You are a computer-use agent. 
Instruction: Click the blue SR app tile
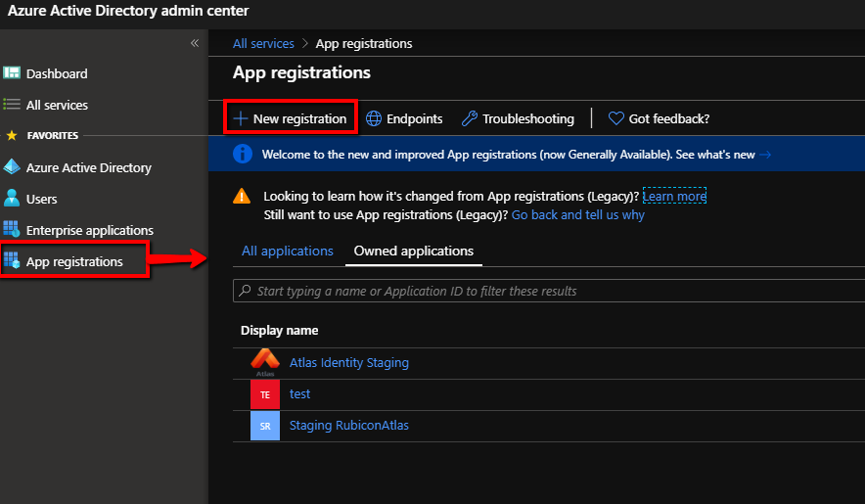(265, 426)
